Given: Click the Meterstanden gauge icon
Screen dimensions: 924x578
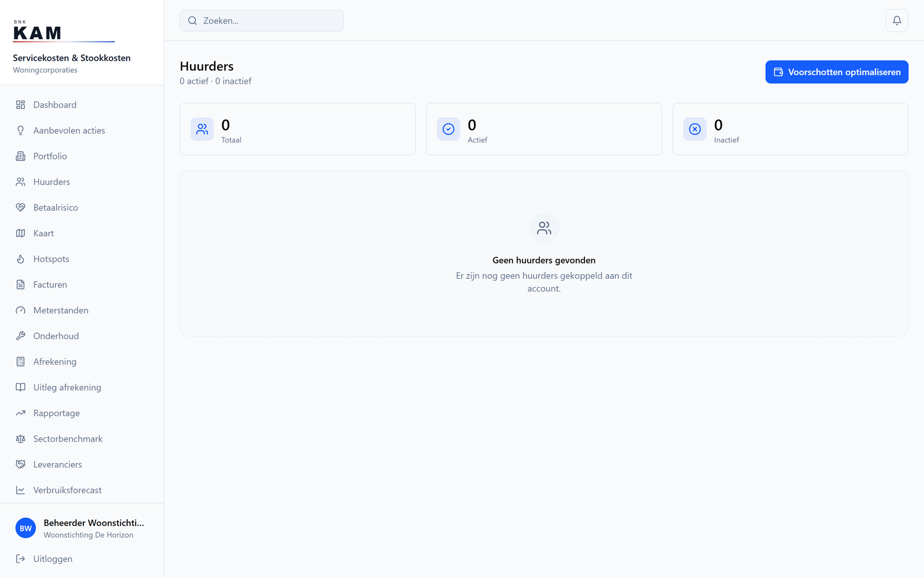Looking at the screenshot, I should tap(21, 310).
